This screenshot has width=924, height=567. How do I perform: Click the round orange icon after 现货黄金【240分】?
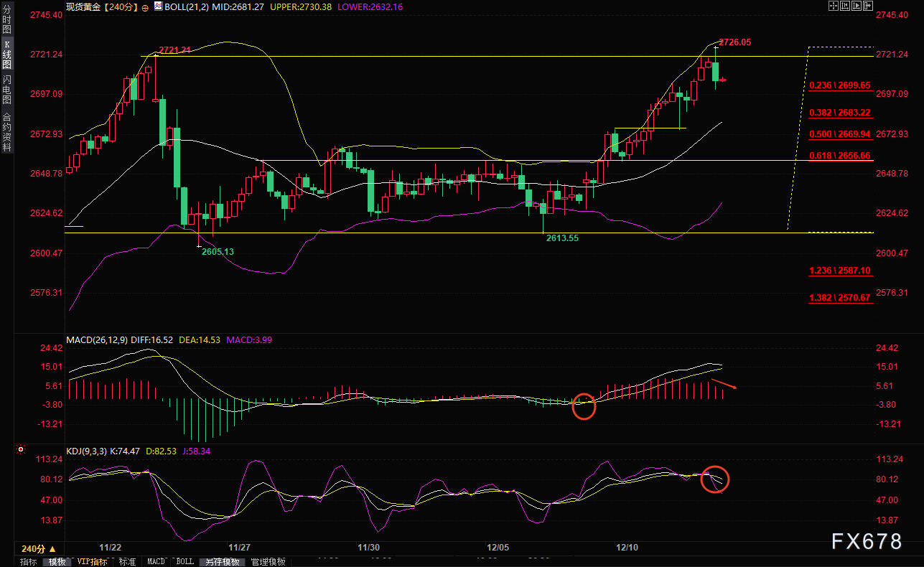(145, 7)
